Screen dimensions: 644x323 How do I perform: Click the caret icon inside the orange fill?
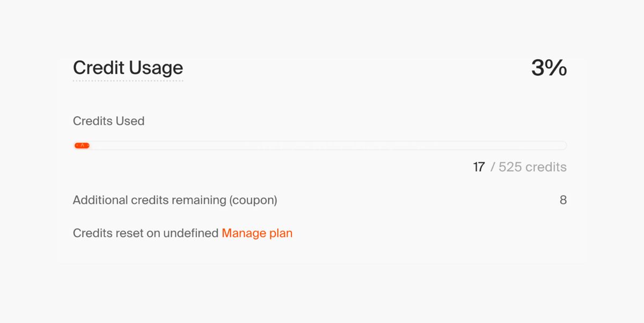(x=82, y=146)
